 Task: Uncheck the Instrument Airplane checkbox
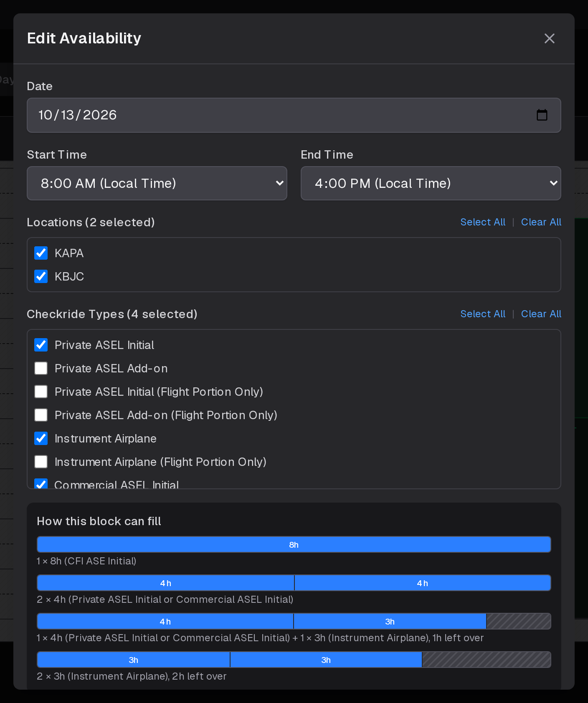click(41, 438)
